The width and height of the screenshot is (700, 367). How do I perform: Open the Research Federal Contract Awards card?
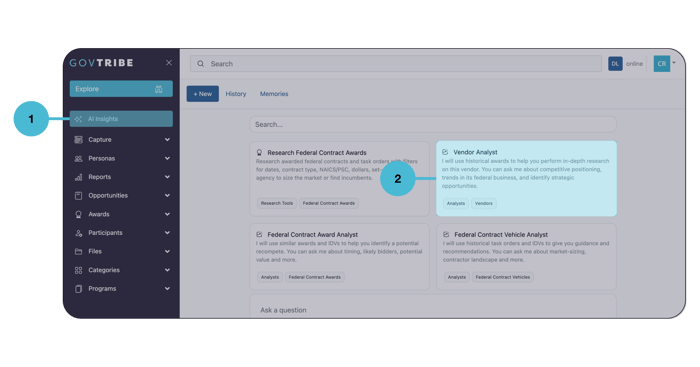(339, 179)
